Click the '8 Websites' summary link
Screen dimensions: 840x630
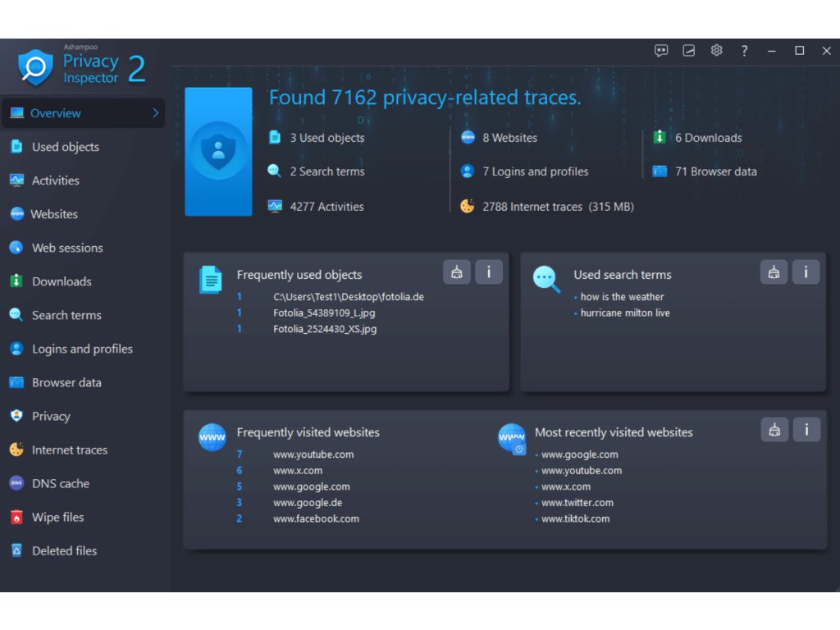pos(509,138)
